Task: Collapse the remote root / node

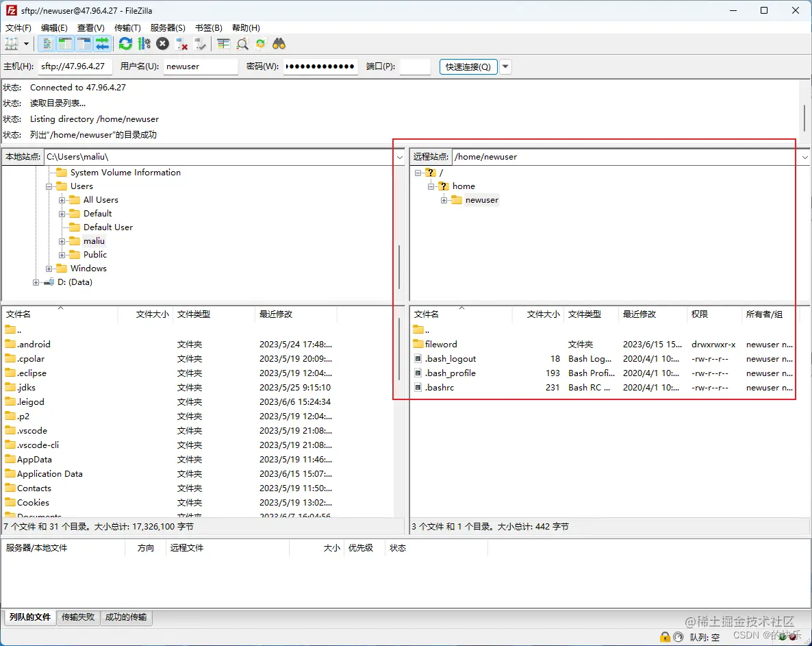Action: [418, 173]
